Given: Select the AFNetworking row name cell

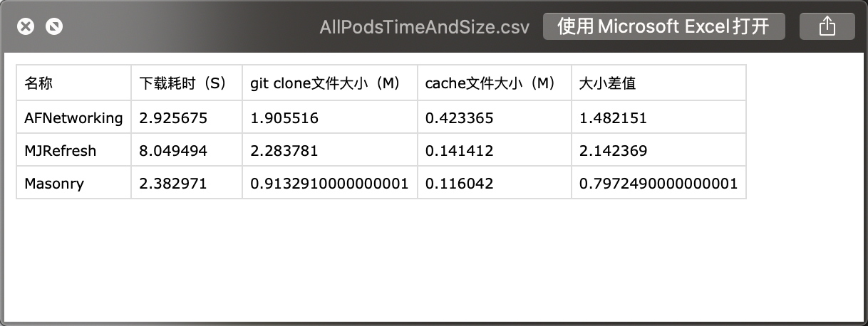Looking at the screenshot, I should (x=74, y=117).
